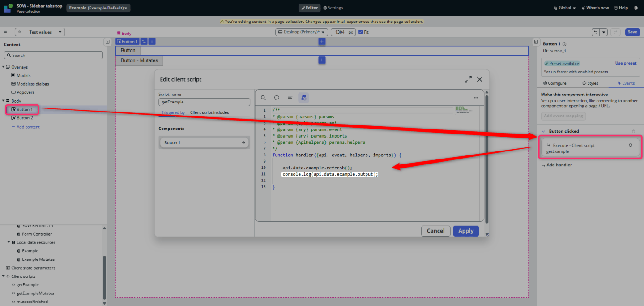The image size is (644, 306).
Task: Toggle the hamburger menu icon at top-left
Action: [x=5, y=32]
